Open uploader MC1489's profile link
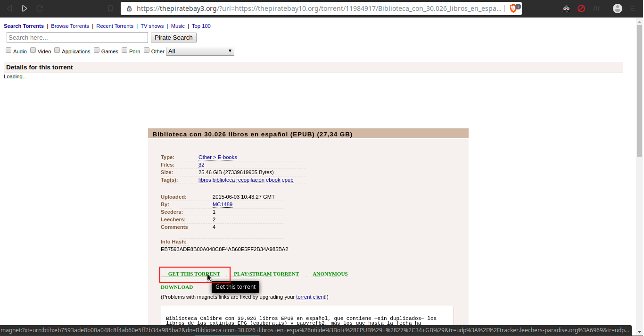Image resolution: width=644 pixels, height=336 pixels. coord(222,204)
